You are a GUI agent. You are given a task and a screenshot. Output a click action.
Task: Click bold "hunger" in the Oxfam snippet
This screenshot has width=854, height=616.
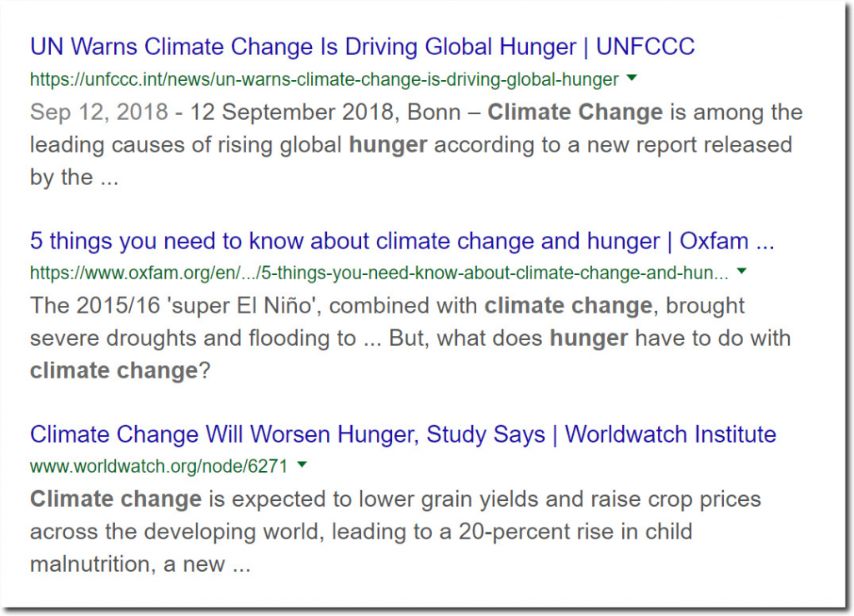[x=589, y=338]
